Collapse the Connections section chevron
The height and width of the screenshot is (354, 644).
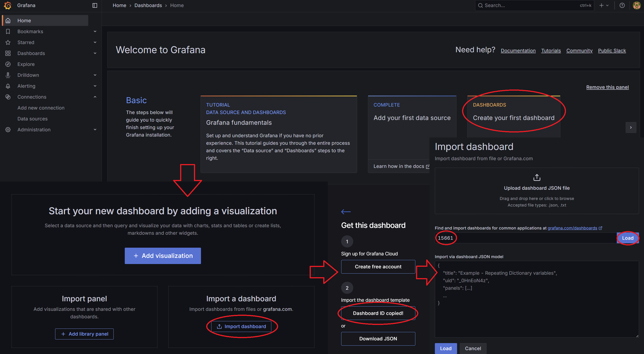pos(95,97)
